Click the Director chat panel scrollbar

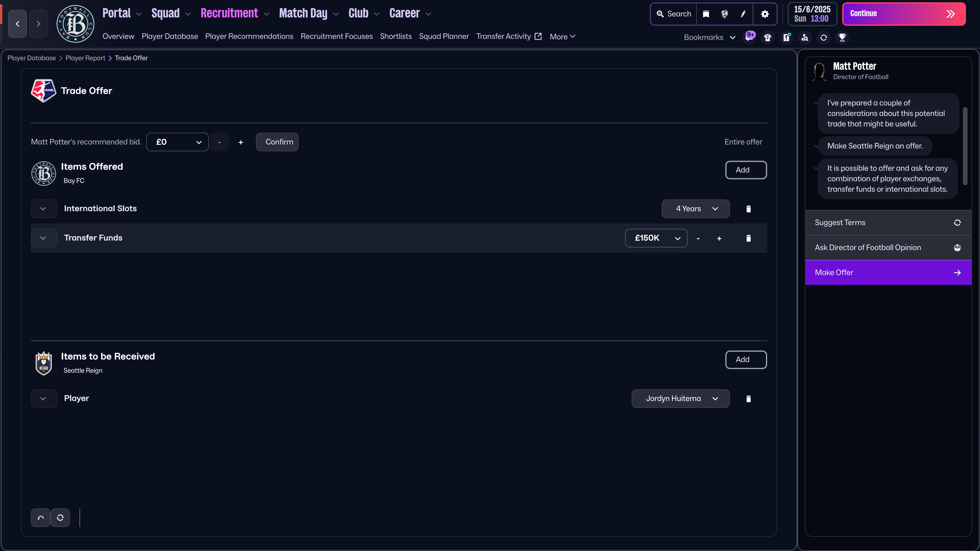click(x=965, y=146)
